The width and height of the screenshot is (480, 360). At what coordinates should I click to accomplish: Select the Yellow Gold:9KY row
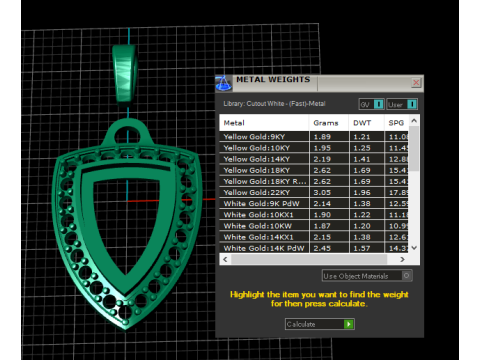pyautogui.click(x=314, y=137)
